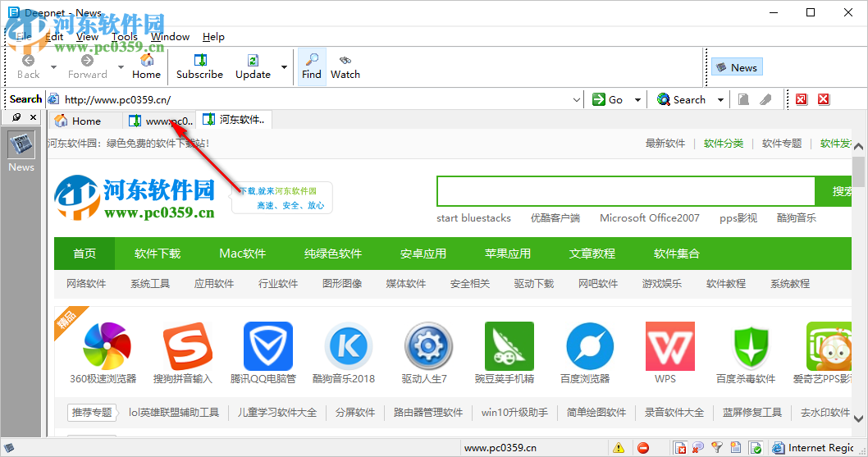
Task: Toggle the chat bubble blocker icon in status bar
Action: pyautogui.click(x=697, y=448)
